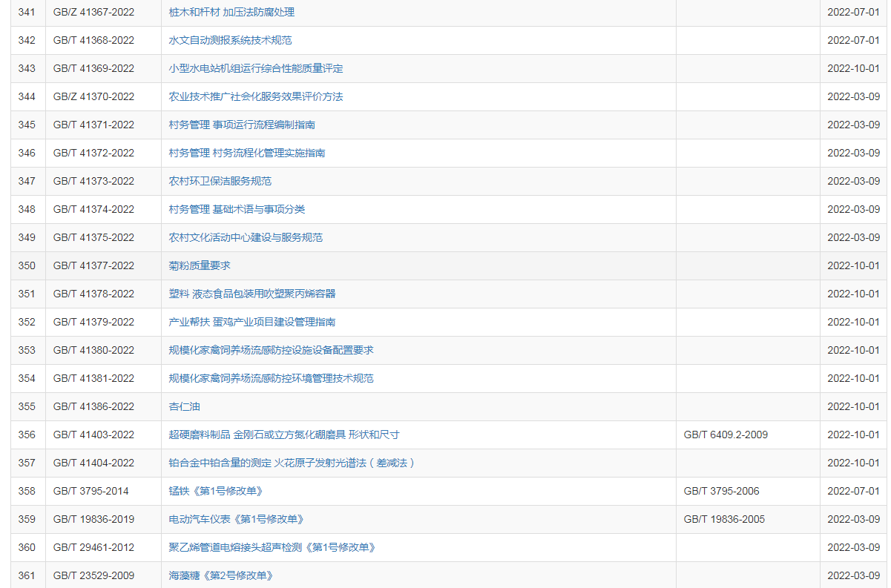Click 小型水电站机组运行综合性能质量评定 link
Viewport: 891px width, 588px height.
tap(255, 69)
